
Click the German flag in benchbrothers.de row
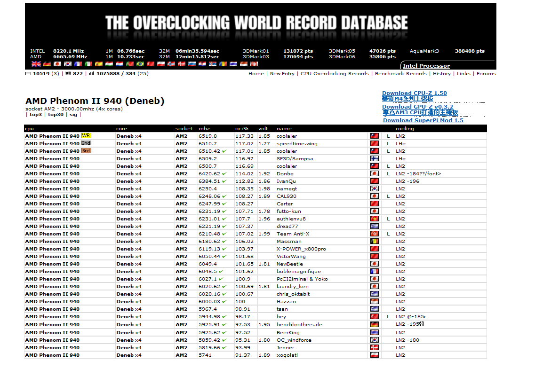pos(375,324)
